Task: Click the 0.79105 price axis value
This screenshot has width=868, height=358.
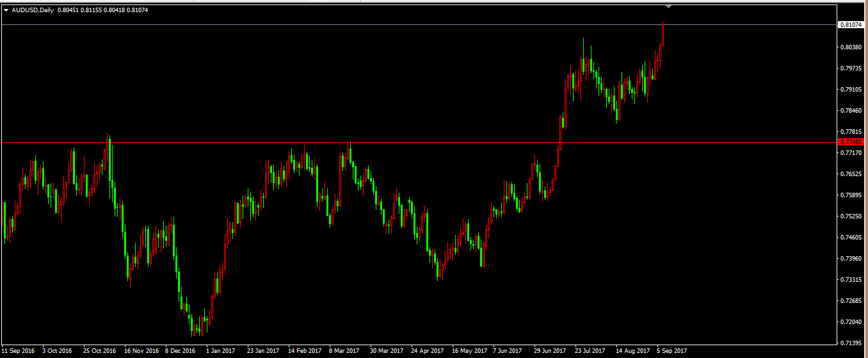Action: click(850, 90)
